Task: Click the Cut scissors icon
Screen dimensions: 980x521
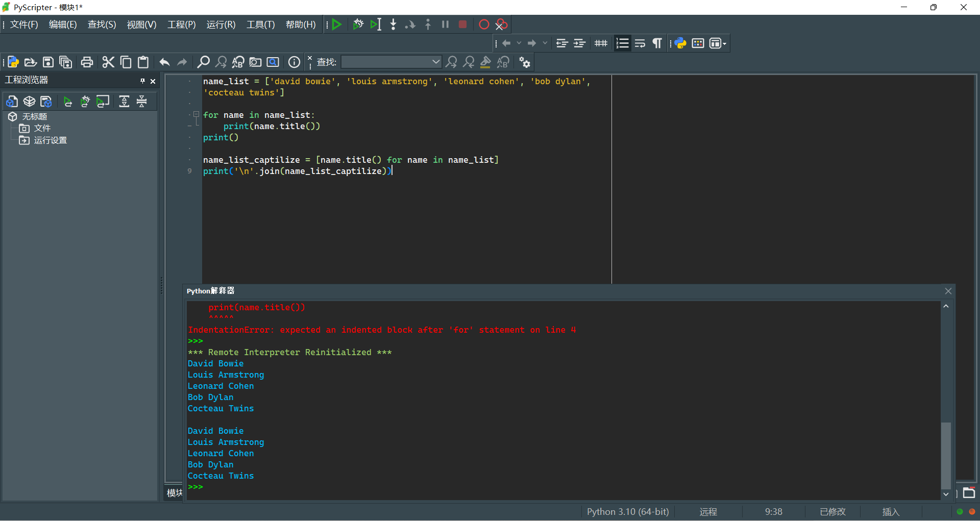Action: point(108,62)
